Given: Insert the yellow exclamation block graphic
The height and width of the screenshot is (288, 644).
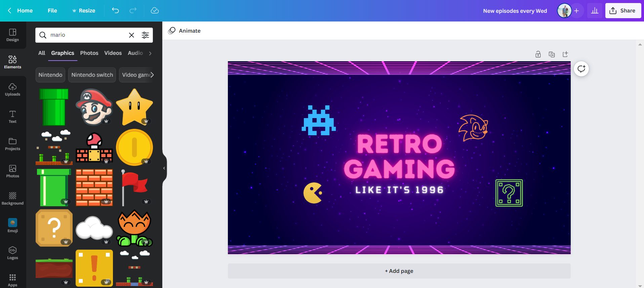Looking at the screenshot, I should point(94,268).
